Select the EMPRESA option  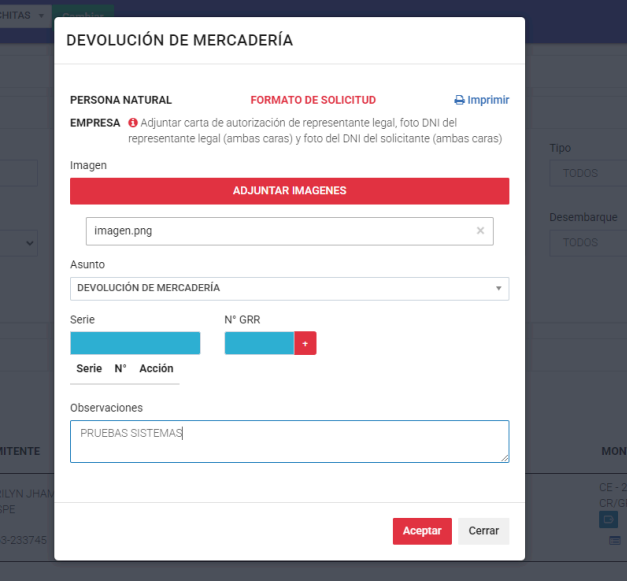click(95, 122)
